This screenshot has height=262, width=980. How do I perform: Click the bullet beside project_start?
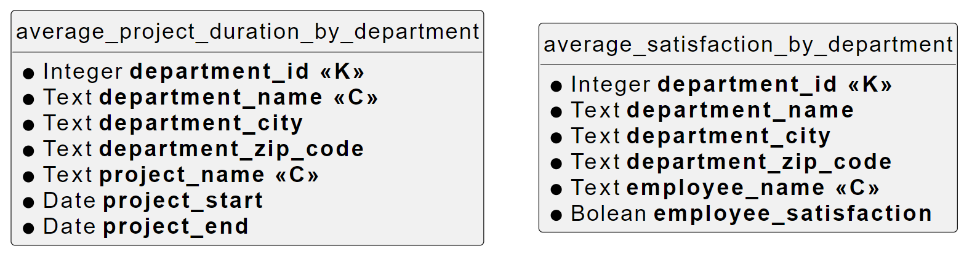(28, 202)
